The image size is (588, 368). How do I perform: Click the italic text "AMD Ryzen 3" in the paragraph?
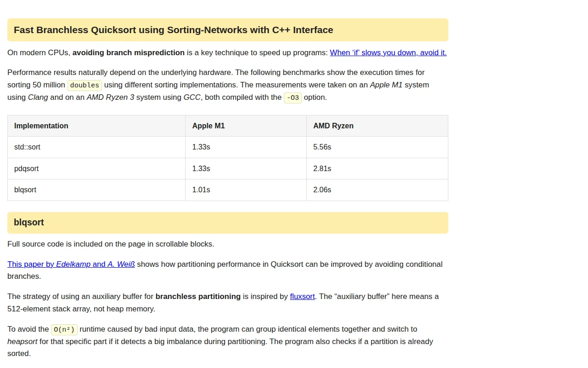click(x=110, y=97)
